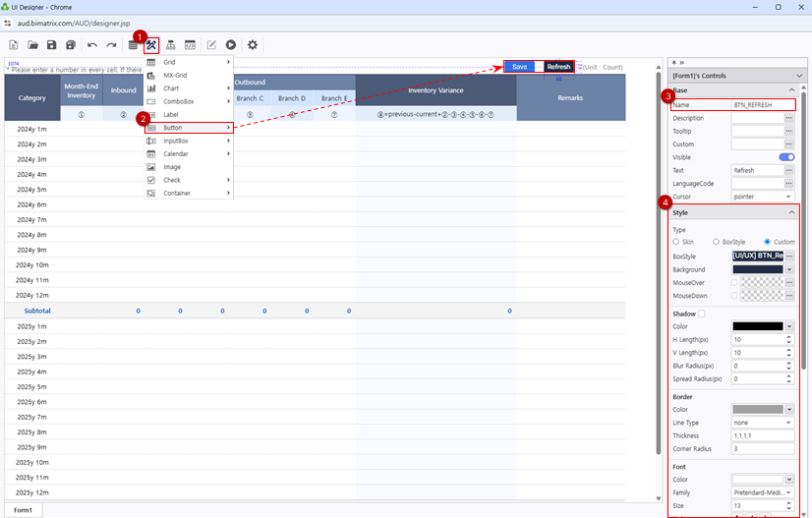The width and height of the screenshot is (812, 518).
Task: Click the Refresh button on the form
Action: (558, 67)
